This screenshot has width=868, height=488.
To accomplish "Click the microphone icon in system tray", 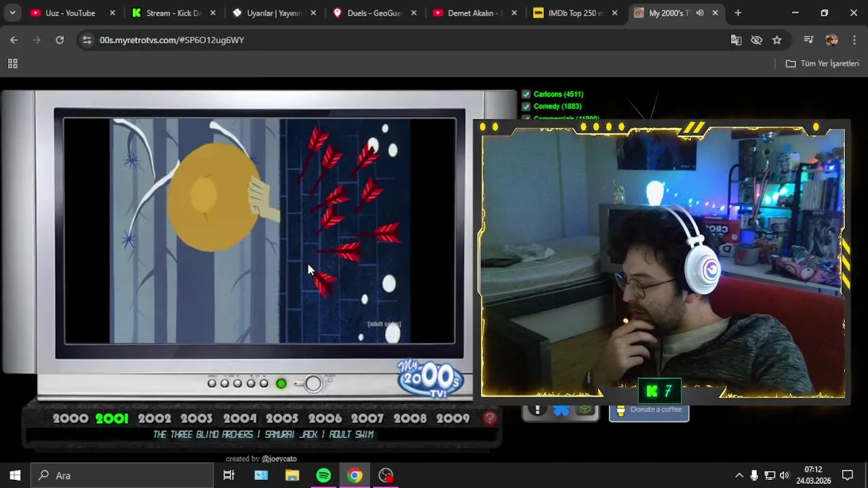I will (754, 475).
